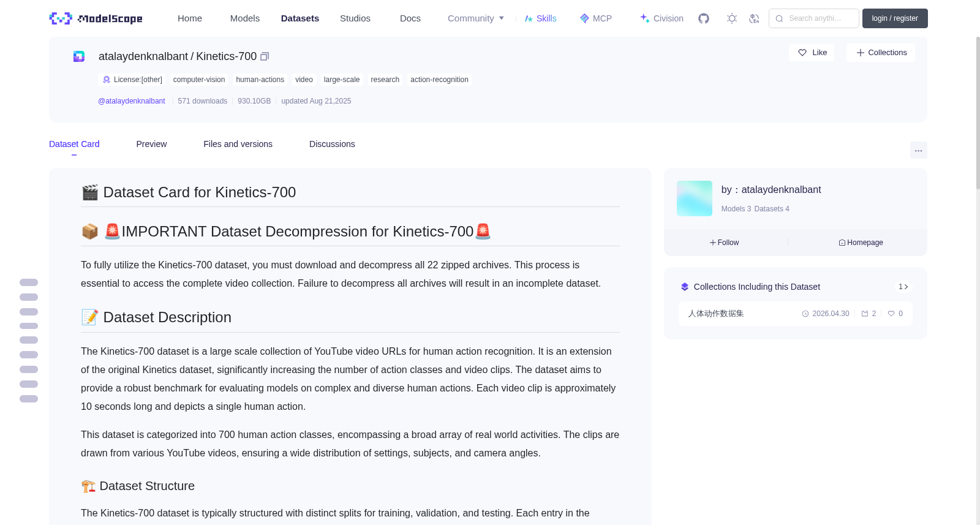Click the collection folder count icon
Viewport: 980px width, 525px height.
[x=865, y=314]
